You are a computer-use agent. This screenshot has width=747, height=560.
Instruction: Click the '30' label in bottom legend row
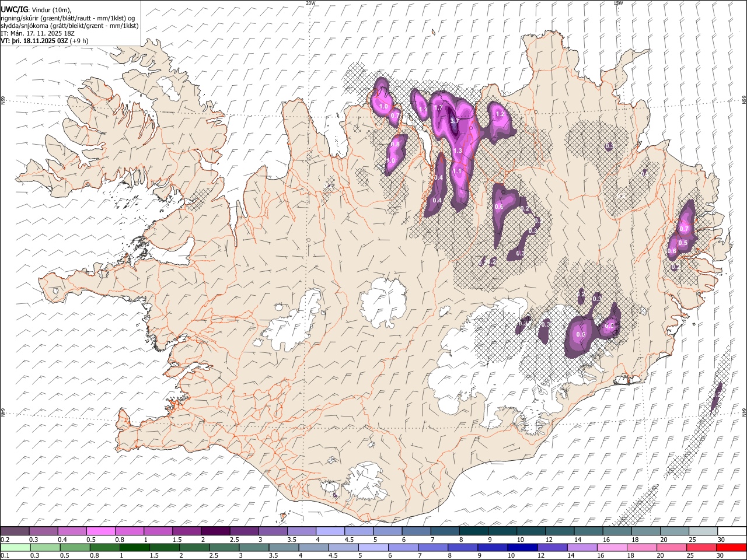pyautogui.click(x=721, y=556)
